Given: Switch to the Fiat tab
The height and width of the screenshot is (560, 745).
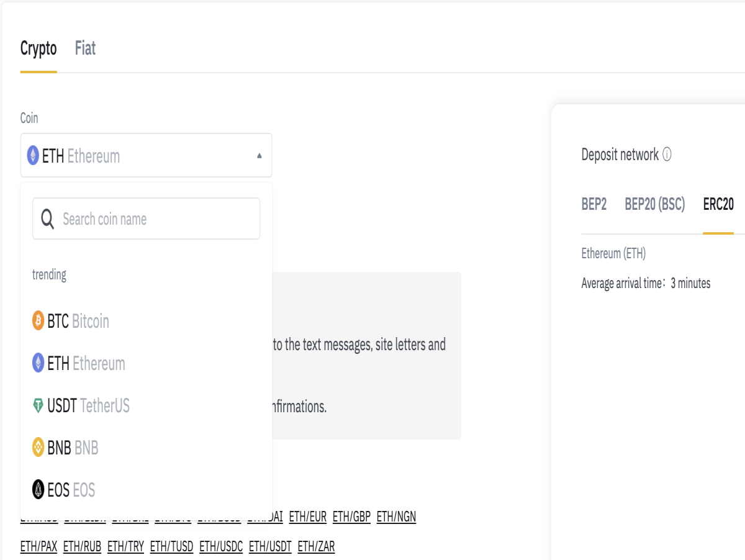Looking at the screenshot, I should (85, 48).
